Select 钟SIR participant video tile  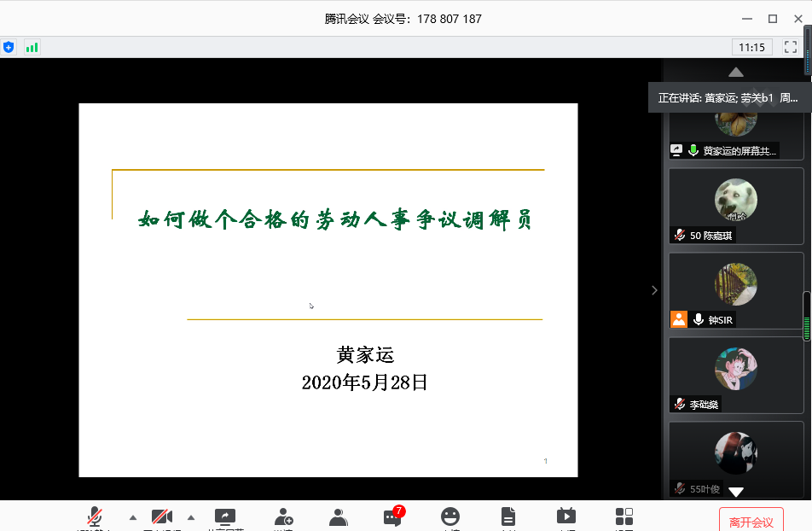click(735, 290)
